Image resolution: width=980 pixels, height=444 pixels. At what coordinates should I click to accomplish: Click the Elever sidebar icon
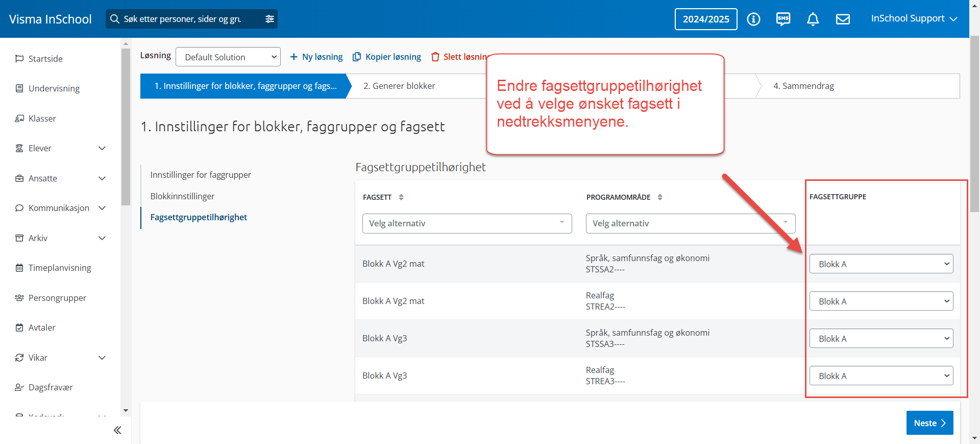coord(19,148)
